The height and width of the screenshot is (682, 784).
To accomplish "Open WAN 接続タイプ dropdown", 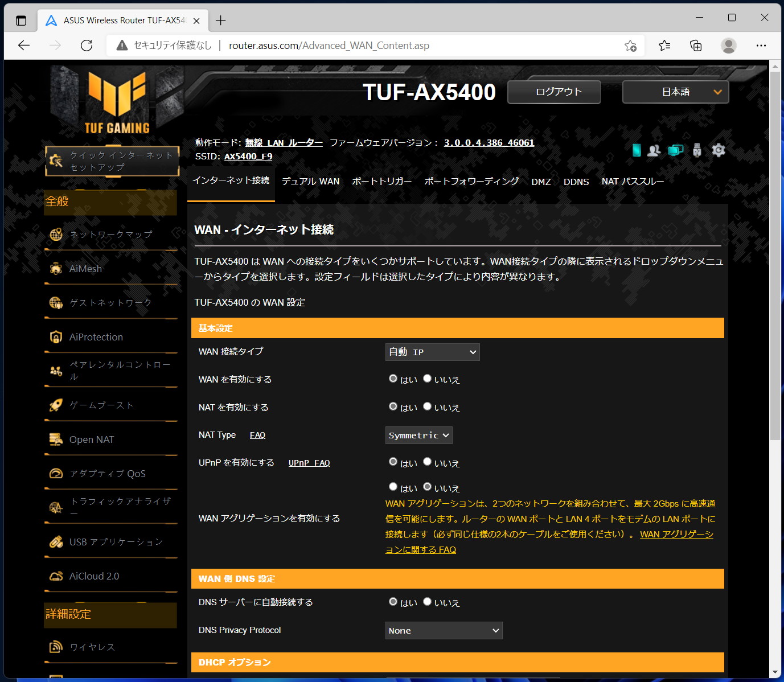I will pos(433,352).
